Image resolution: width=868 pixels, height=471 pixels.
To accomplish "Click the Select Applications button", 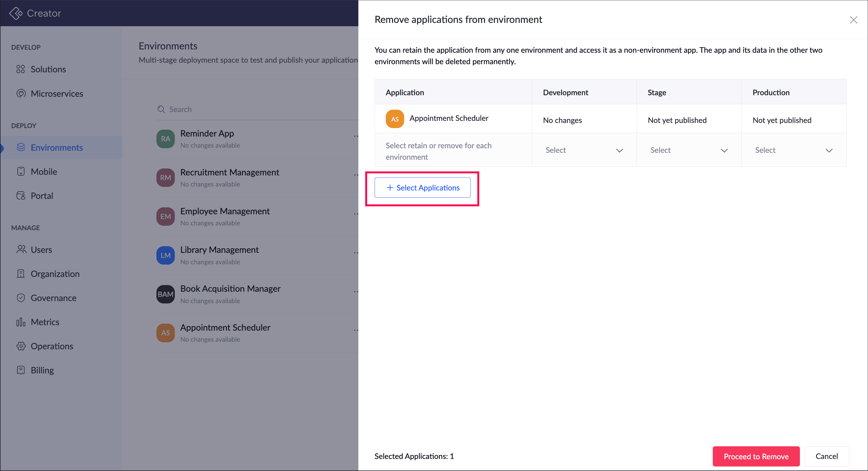I will (x=423, y=188).
